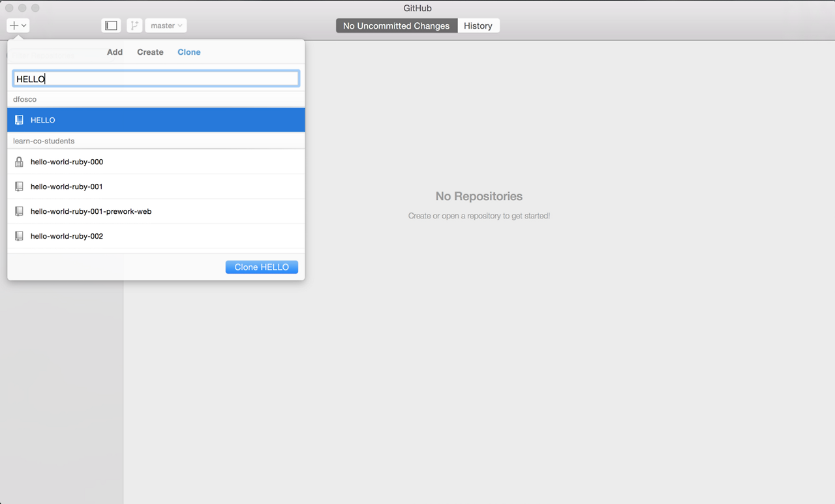Click the create branch icon
The image size is (835, 504).
click(x=134, y=25)
